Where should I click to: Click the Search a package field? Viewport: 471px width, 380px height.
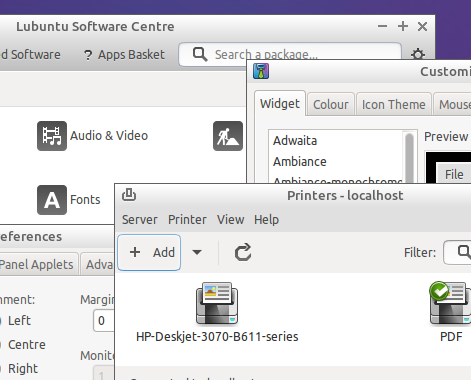click(x=290, y=54)
